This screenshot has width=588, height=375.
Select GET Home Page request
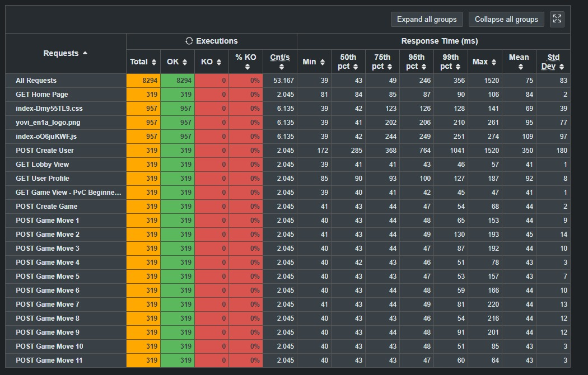pyautogui.click(x=42, y=95)
